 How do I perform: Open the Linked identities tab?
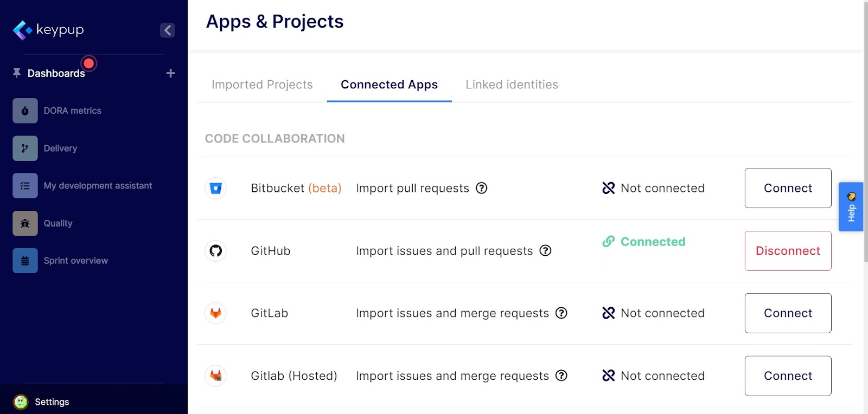[512, 85]
